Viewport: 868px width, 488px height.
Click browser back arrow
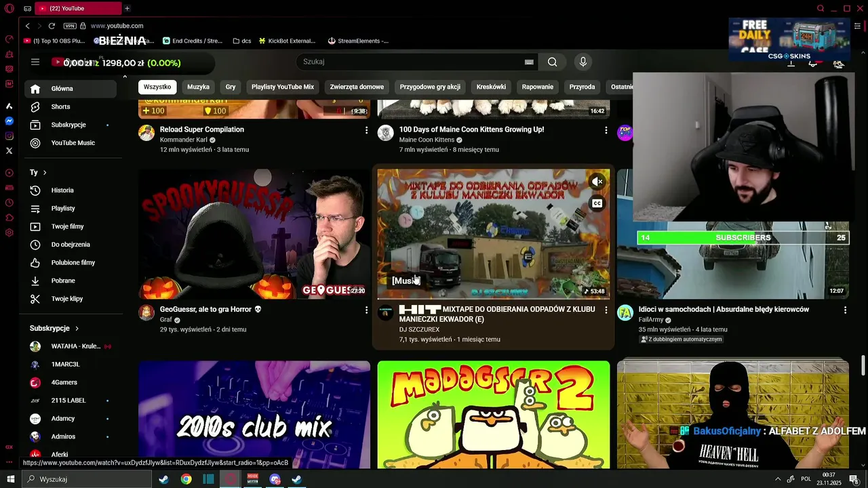pos(28,26)
